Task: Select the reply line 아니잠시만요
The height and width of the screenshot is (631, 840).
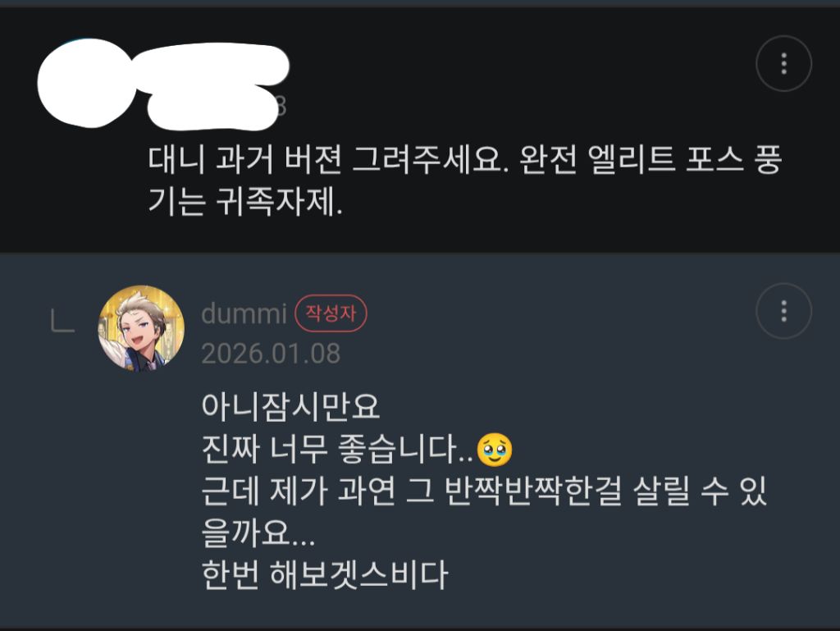Action: (291, 406)
